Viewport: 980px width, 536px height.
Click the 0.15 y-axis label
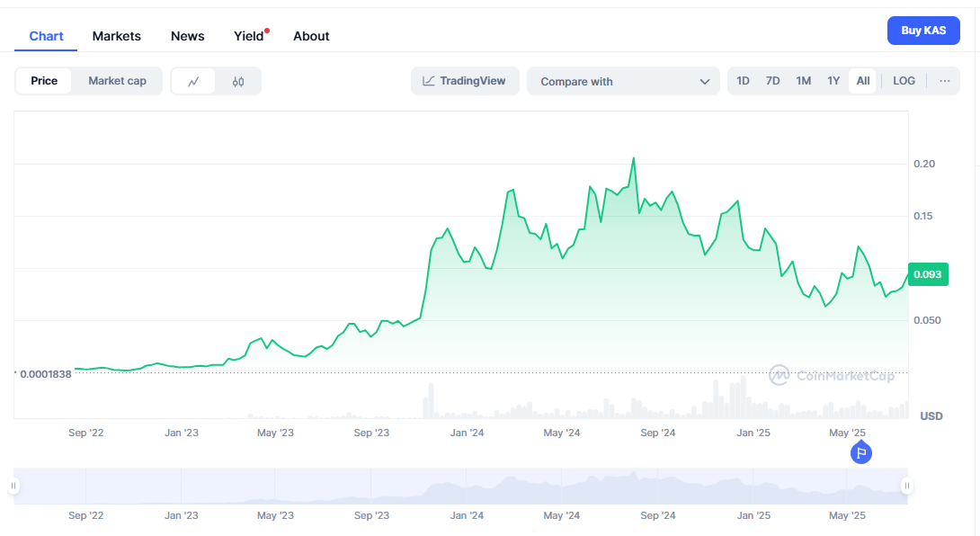[x=922, y=216]
